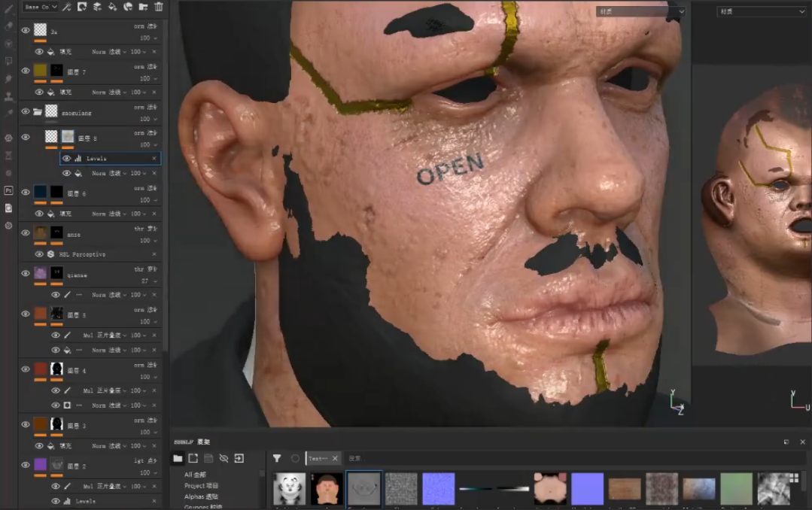Click the Photoshop export icon in left sidebar
This screenshot has width=812, height=510.
coord(8,190)
